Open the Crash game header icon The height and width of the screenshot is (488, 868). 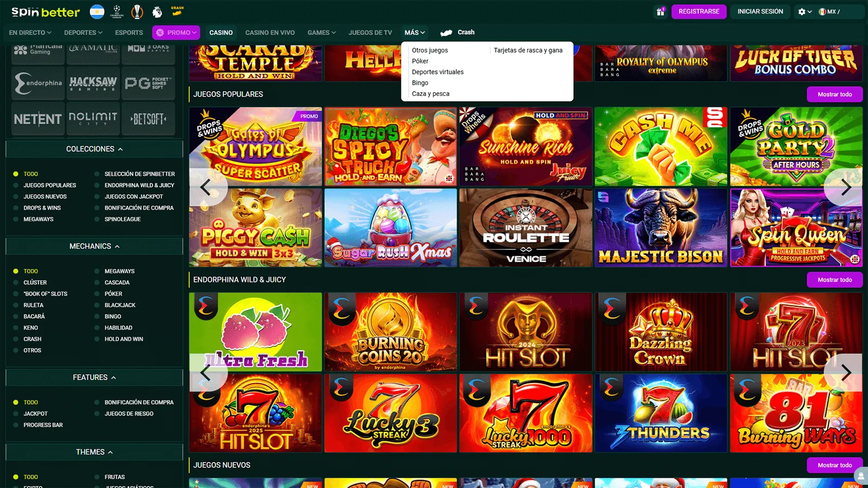tap(177, 10)
